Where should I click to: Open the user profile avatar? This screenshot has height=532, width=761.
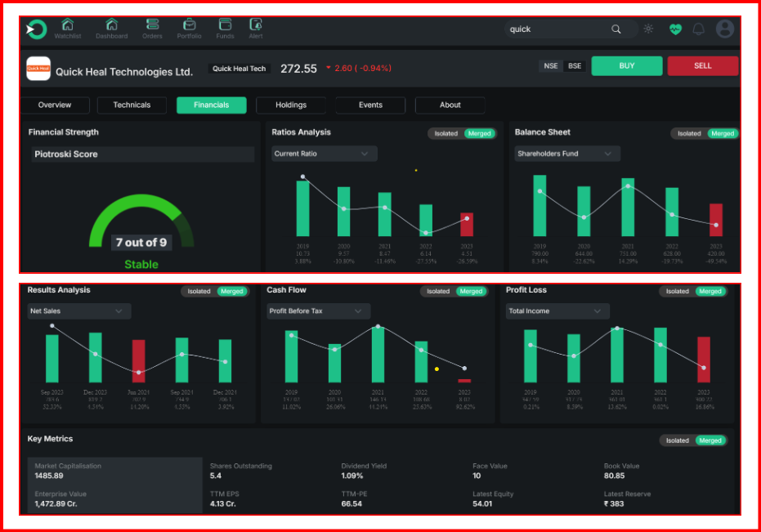725,29
